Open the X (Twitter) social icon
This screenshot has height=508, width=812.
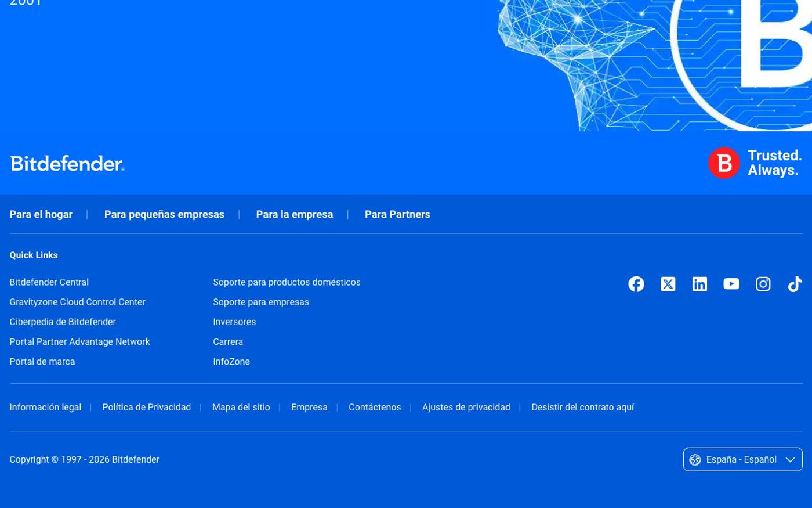click(668, 284)
